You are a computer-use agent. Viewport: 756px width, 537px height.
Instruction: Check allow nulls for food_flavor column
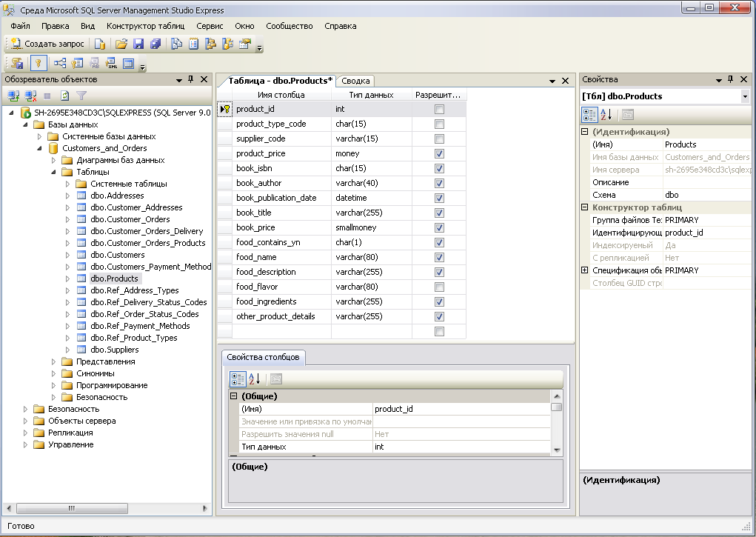[x=439, y=287]
